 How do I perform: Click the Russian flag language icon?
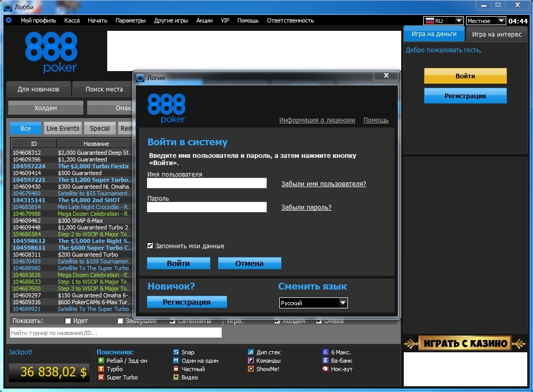click(430, 21)
